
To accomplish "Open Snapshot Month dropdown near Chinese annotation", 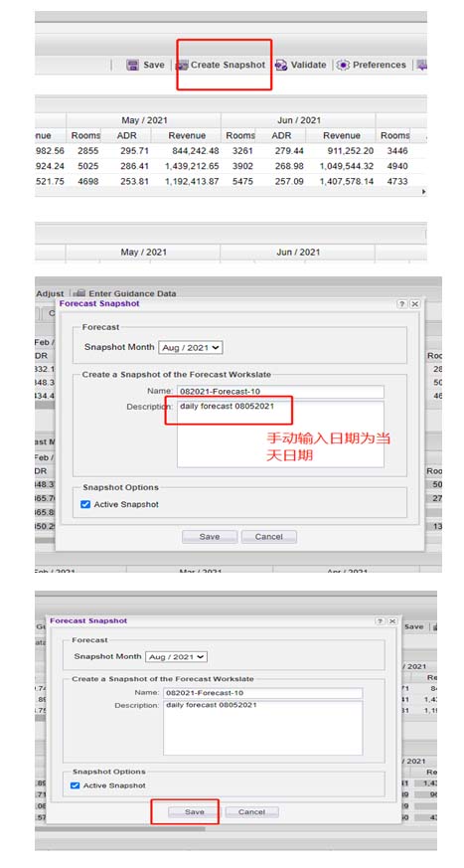I will (191, 348).
